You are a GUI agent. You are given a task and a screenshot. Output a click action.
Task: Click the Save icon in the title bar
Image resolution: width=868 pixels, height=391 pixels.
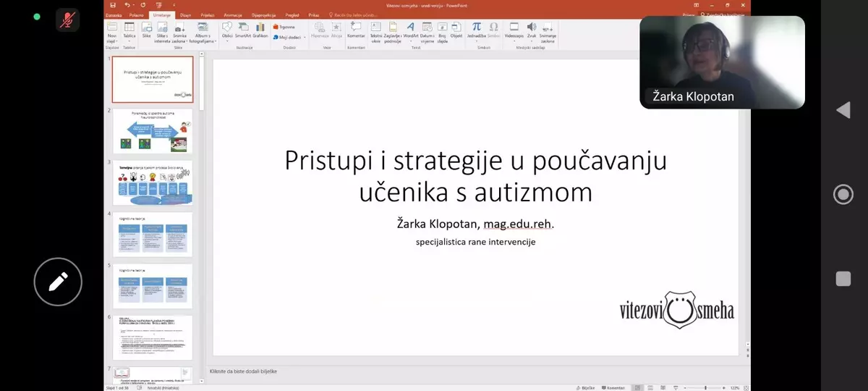(113, 5)
